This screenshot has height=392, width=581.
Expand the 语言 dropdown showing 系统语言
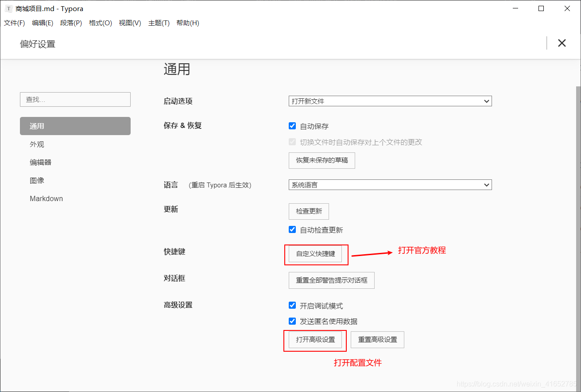pos(390,185)
